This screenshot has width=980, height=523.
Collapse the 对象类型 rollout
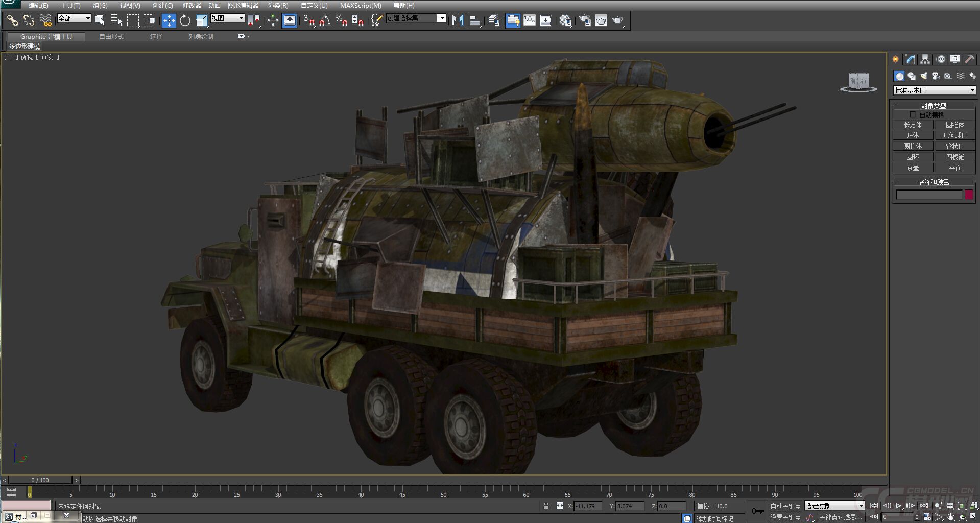click(x=934, y=106)
